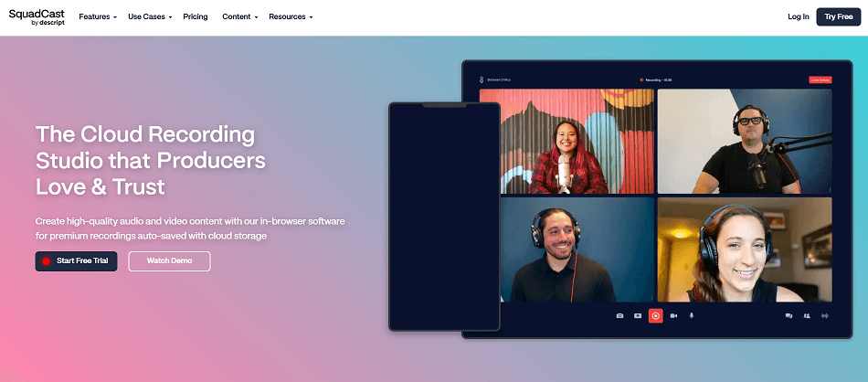Expand the Content dropdown menu
The height and width of the screenshot is (382, 868).
(239, 17)
